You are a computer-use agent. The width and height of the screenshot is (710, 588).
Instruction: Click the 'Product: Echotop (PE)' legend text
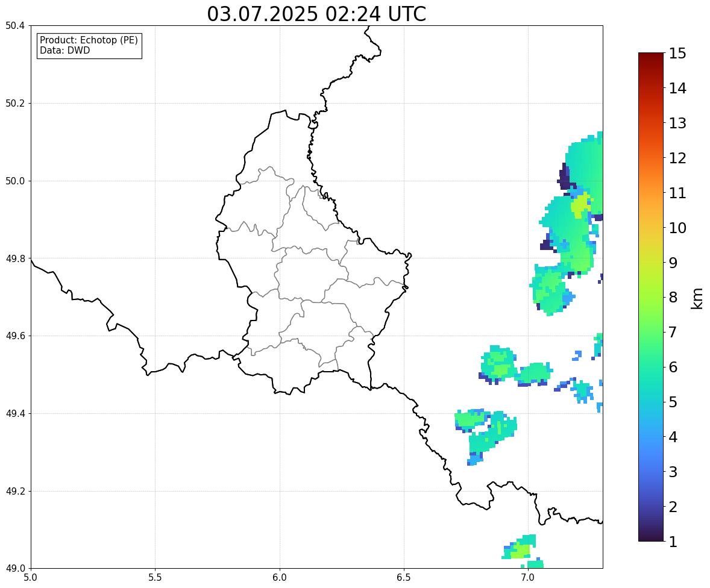89,40
